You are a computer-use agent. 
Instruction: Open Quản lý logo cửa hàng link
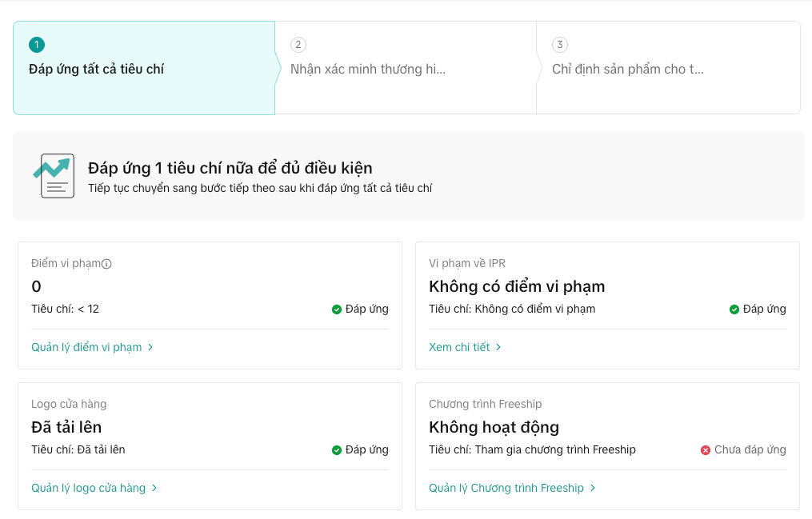tap(88, 489)
